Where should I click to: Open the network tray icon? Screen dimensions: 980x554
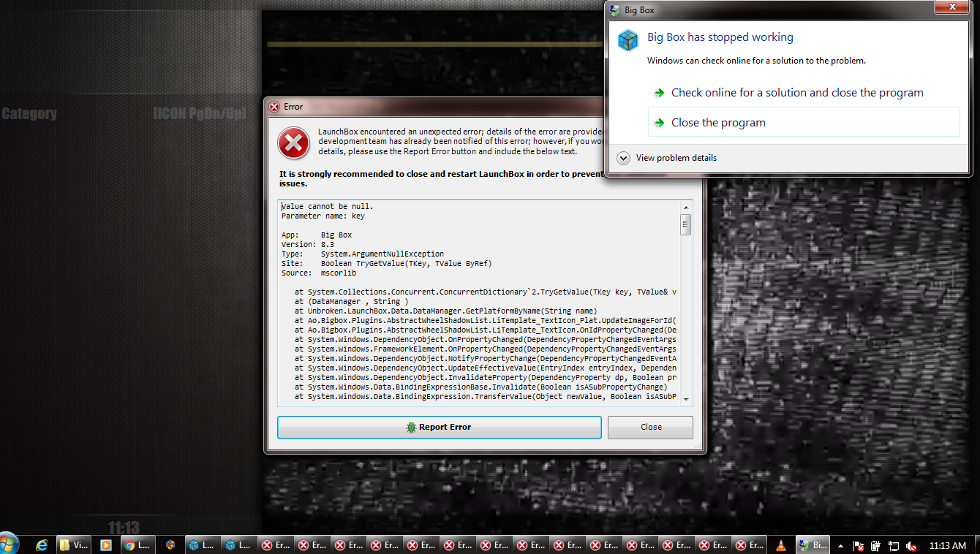pyautogui.click(x=893, y=545)
